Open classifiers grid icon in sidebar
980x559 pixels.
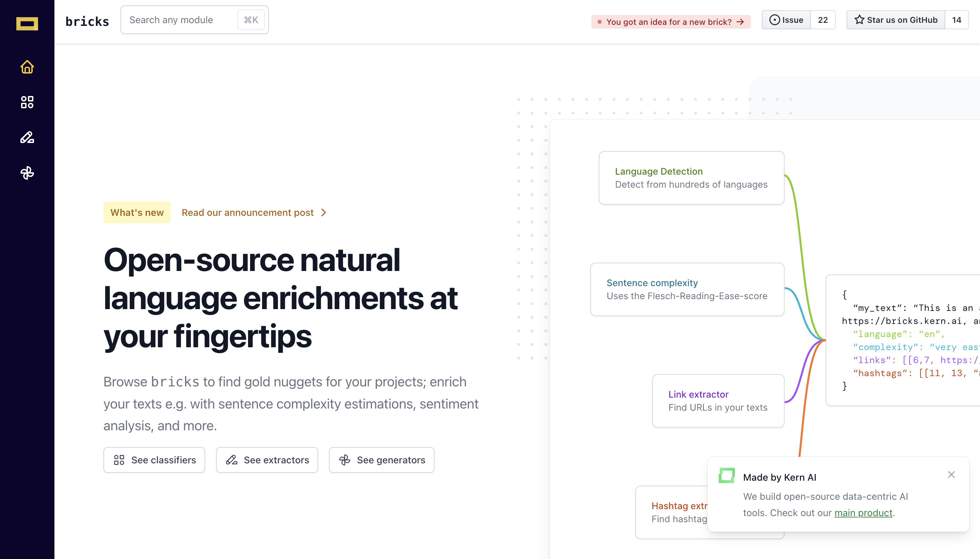[27, 102]
